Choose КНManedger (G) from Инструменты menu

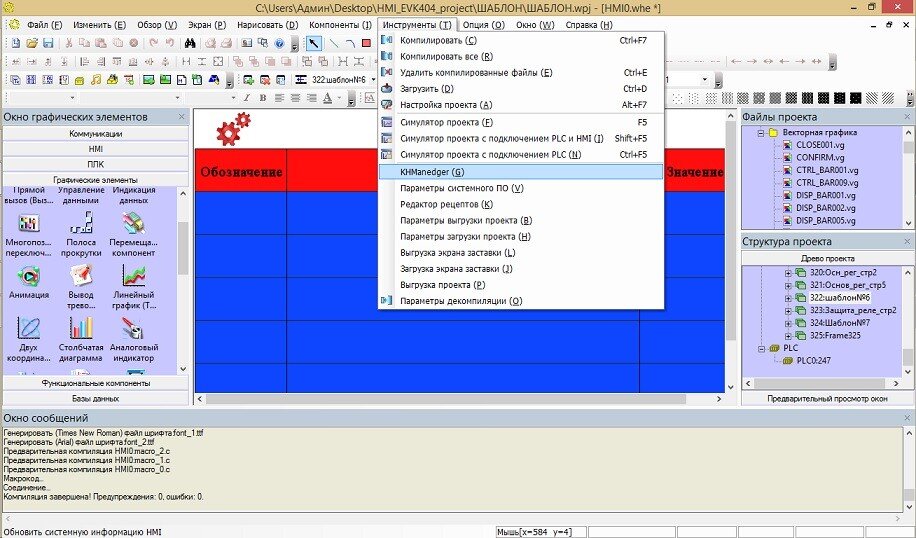[521, 172]
